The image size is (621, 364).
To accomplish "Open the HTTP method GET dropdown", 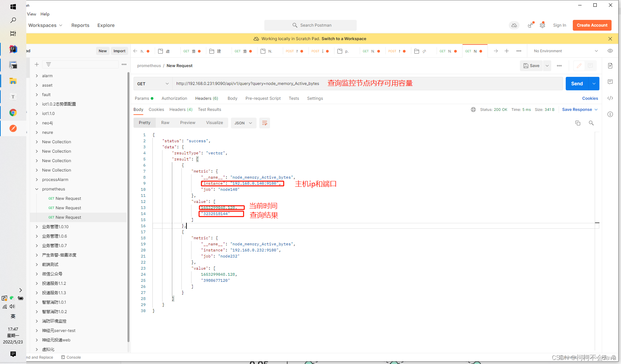I will click(153, 84).
